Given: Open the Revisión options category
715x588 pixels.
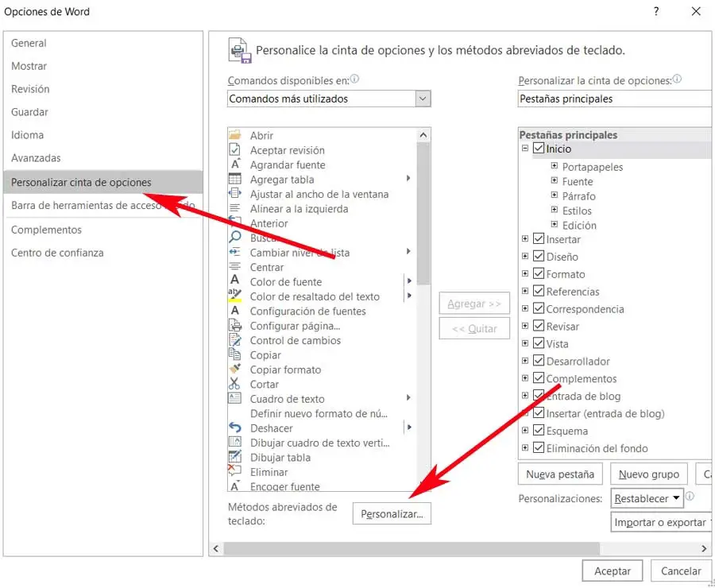Looking at the screenshot, I should point(103,89).
